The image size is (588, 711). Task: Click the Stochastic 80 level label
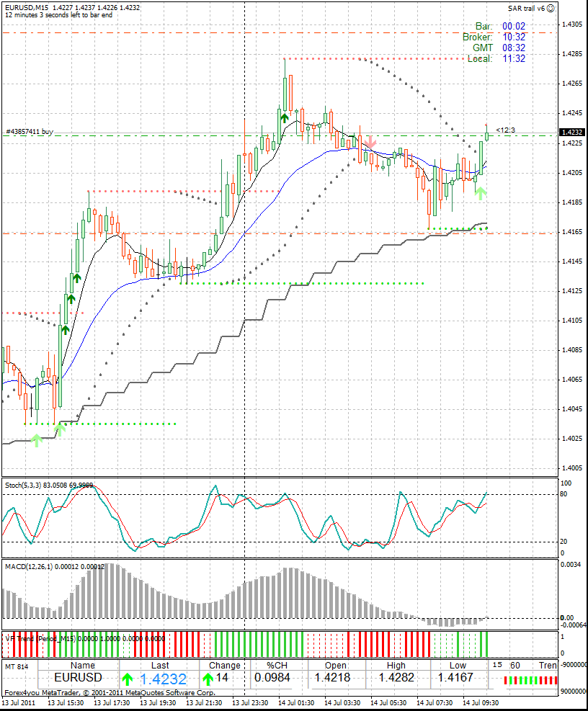564,493
